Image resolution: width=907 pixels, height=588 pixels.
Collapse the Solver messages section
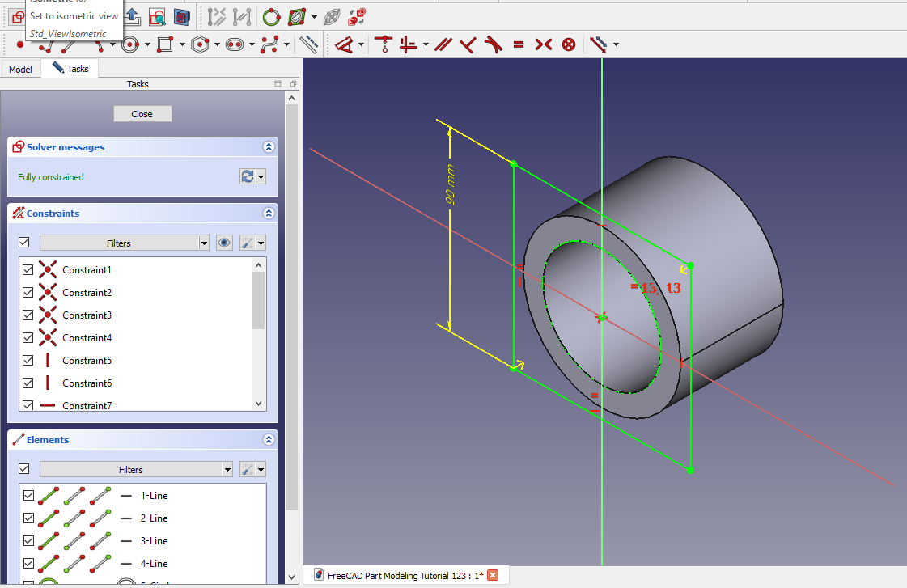(269, 147)
